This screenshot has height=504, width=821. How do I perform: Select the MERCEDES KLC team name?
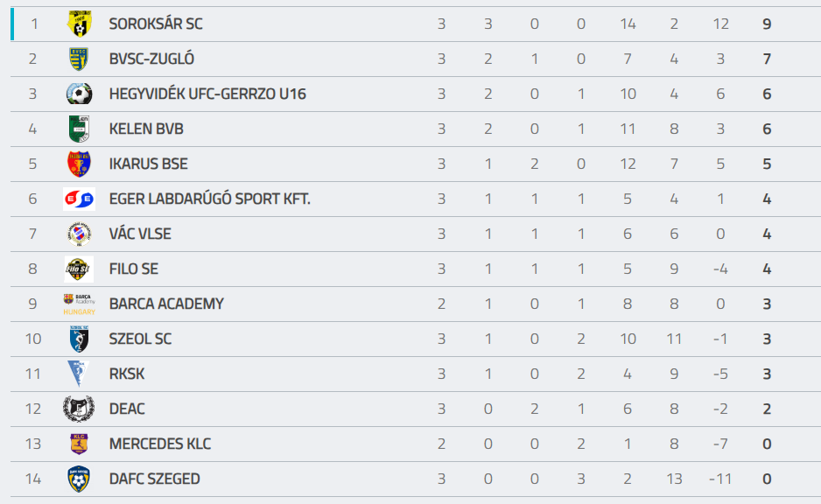[x=159, y=444]
